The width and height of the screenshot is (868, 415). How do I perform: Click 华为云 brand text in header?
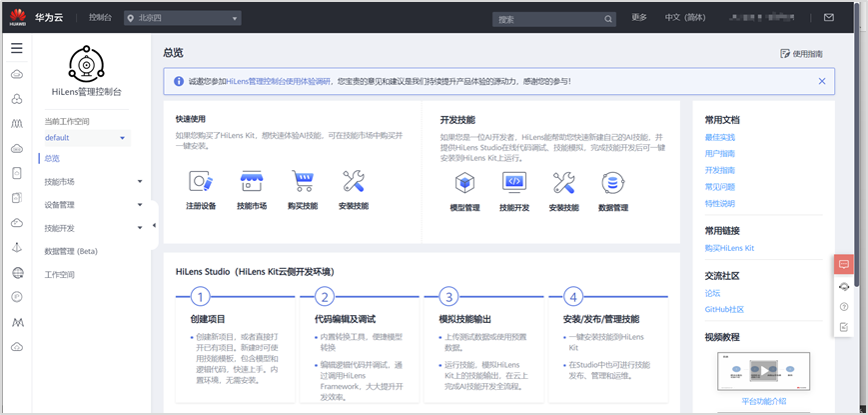(50, 18)
